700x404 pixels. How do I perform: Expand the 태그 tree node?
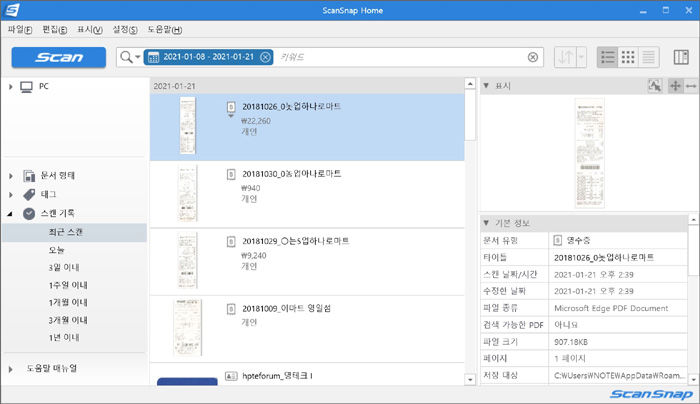[x=11, y=195]
